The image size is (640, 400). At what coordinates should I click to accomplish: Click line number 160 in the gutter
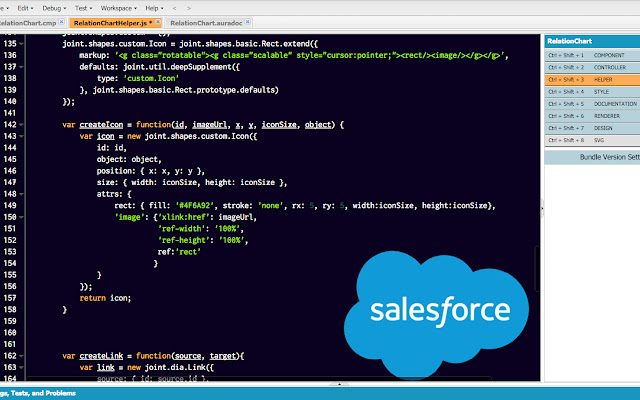pyautogui.click(x=10, y=333)
